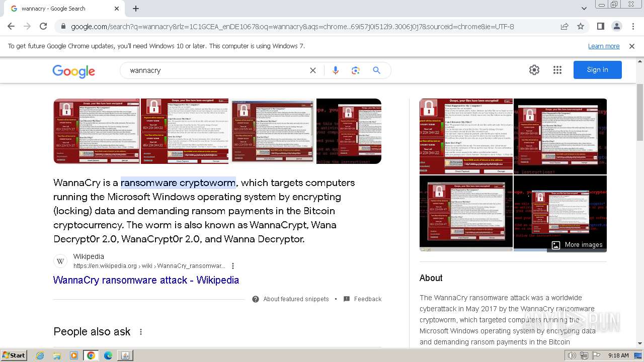This screenshot has width=644, height=362.
Task: Dismiss the Chrome update notification bar
Action: pos(632,46)
